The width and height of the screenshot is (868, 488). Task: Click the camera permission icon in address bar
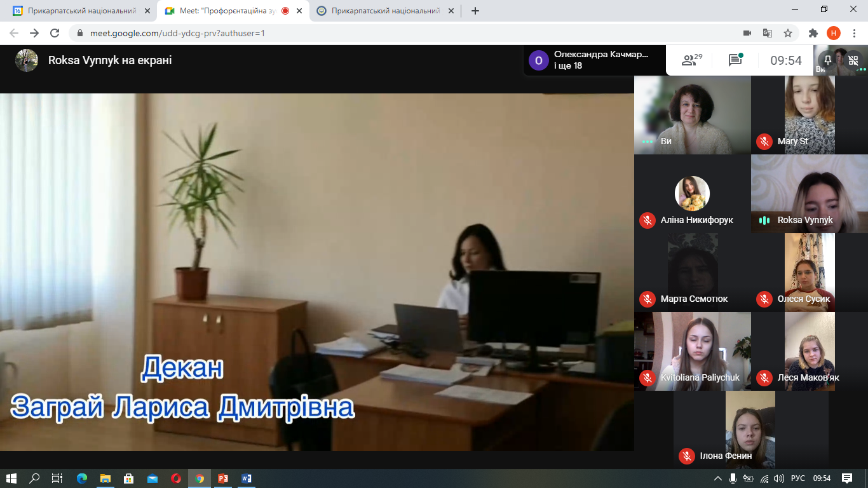click(747, 33)
